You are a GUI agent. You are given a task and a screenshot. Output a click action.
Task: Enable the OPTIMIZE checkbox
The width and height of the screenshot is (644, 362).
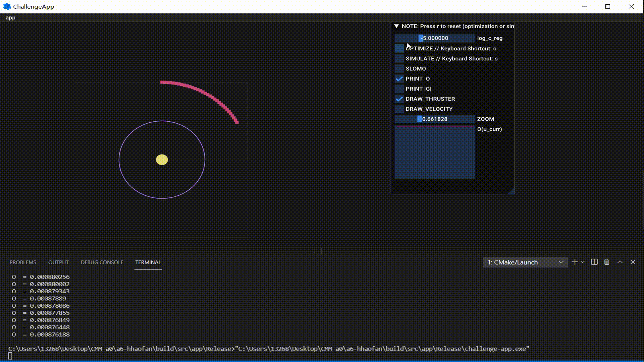[399, 49]
